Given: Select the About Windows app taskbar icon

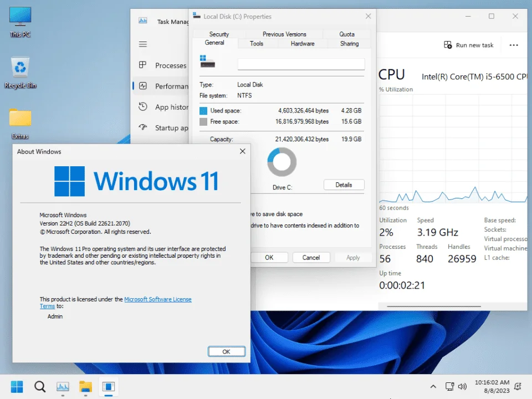Looking at the screenshot, I should click(x=109, y=386).
